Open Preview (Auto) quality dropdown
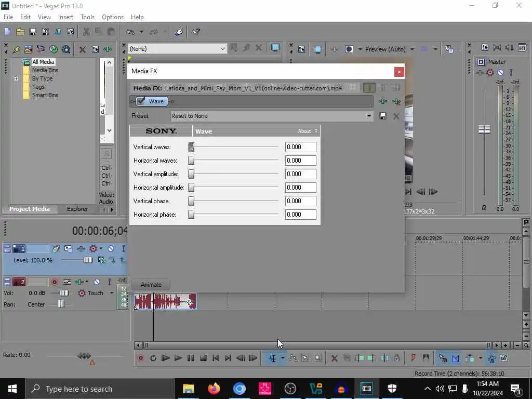 [412, 49]
